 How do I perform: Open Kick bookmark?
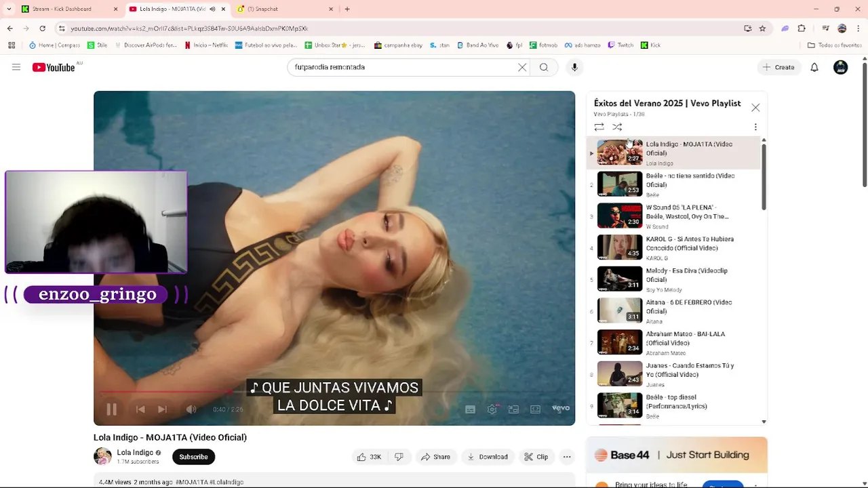click(650, 45)
